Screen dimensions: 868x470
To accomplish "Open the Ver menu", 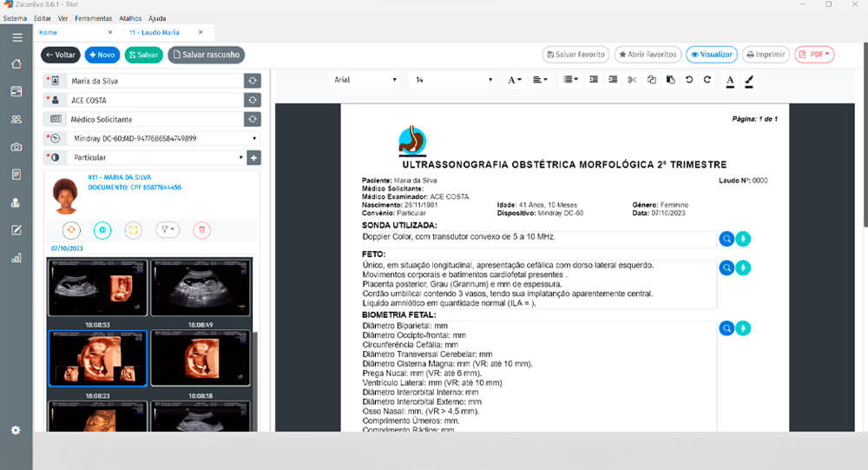I will point(62,18).
